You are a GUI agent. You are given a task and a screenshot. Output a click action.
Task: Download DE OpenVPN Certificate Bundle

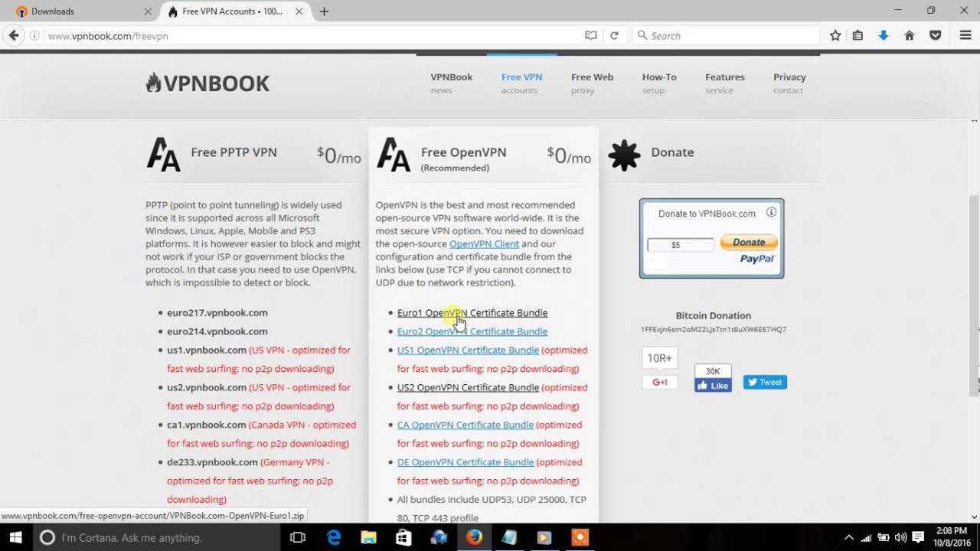(x=465, y=462)
